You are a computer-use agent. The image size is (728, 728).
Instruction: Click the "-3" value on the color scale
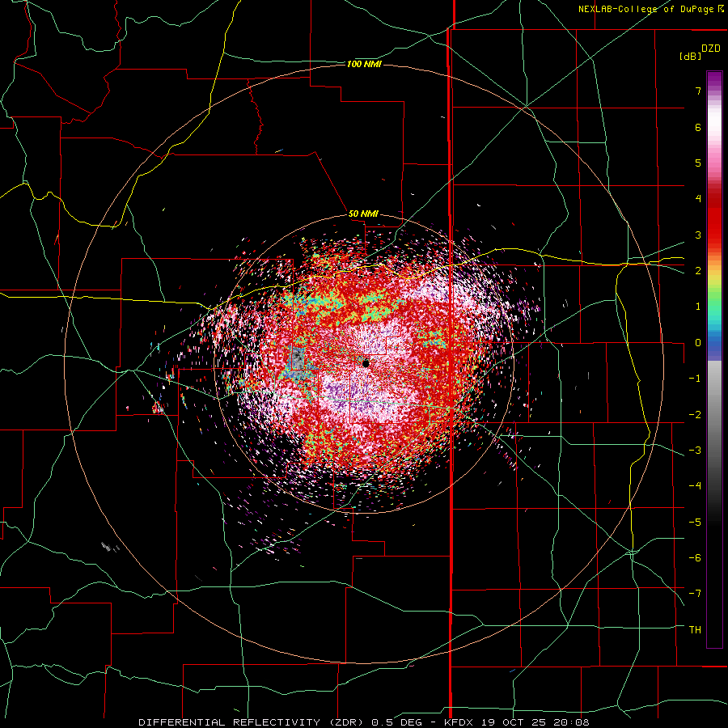point(695,451)
